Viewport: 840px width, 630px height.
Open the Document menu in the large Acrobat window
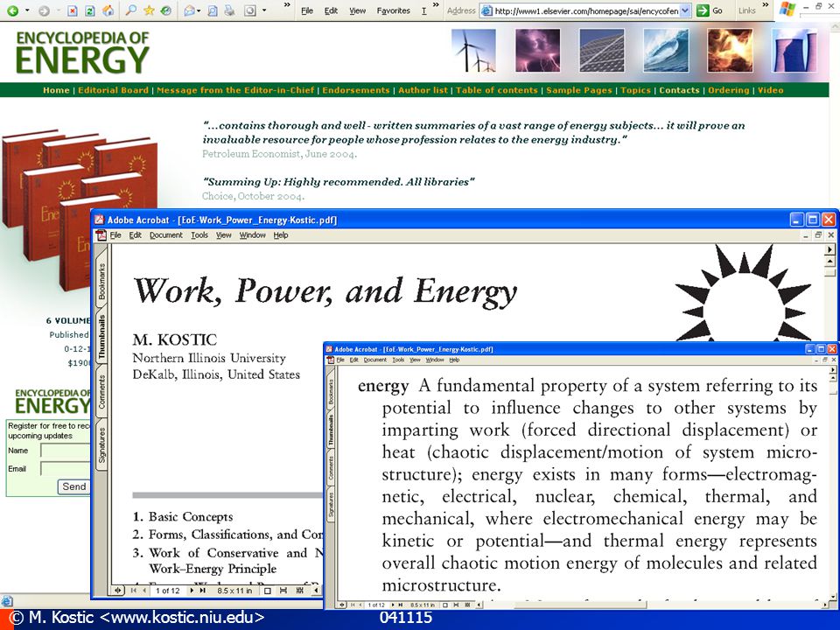[166, 235]
